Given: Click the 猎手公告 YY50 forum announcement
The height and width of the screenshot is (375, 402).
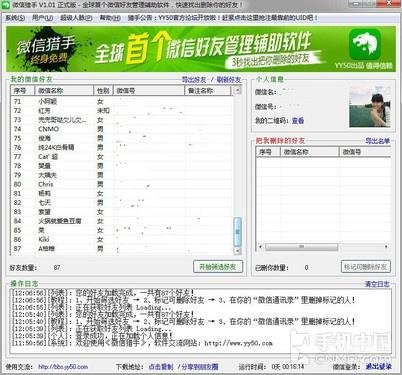Looking at the screenshot, I should pos(223,18).
